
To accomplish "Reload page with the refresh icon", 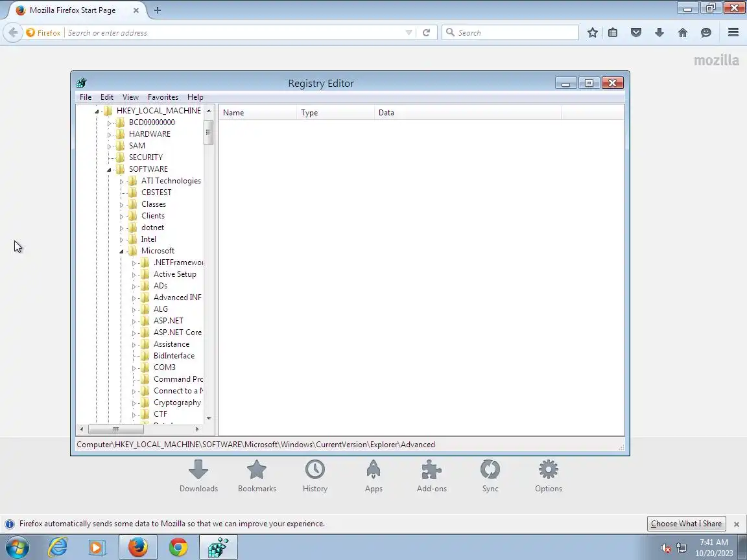I will click(x=427, y=32).
